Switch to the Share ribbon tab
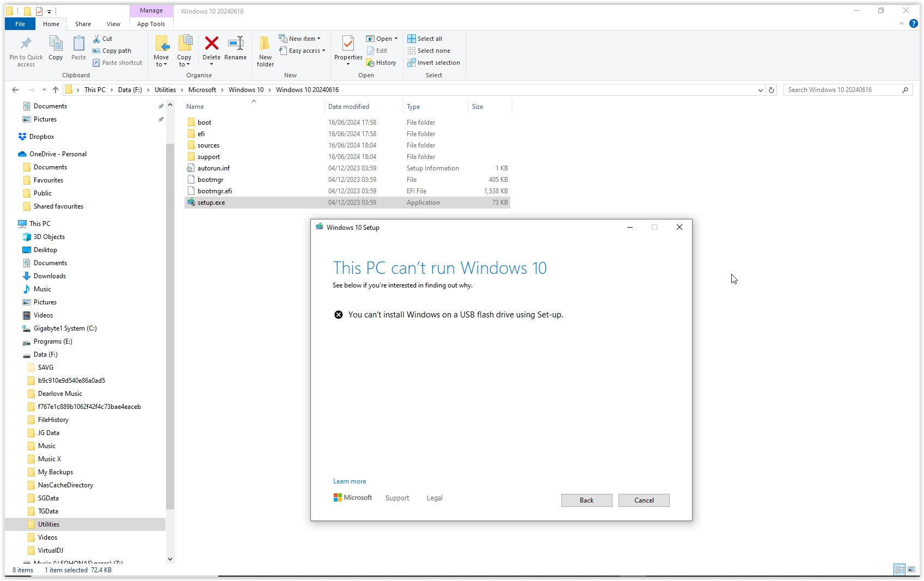Image resolution: width=924 pixels, height=581 pixels. point(83,24)
